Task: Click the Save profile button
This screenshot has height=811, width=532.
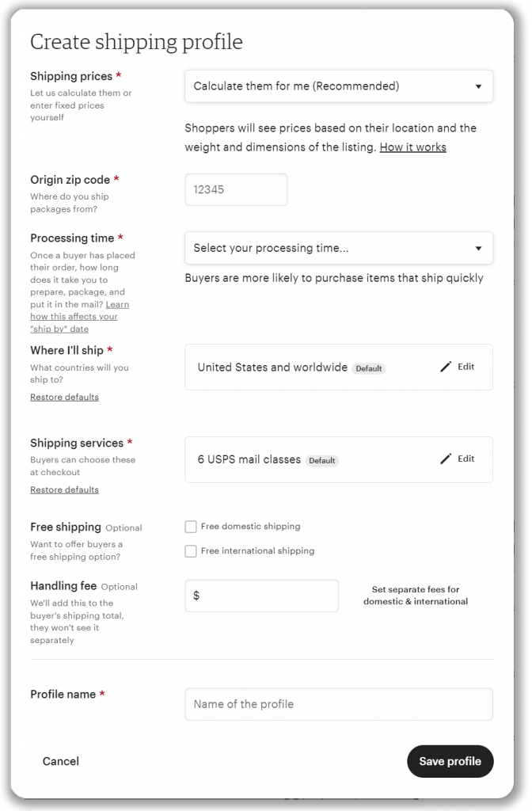Action: [x=450, y=761]
